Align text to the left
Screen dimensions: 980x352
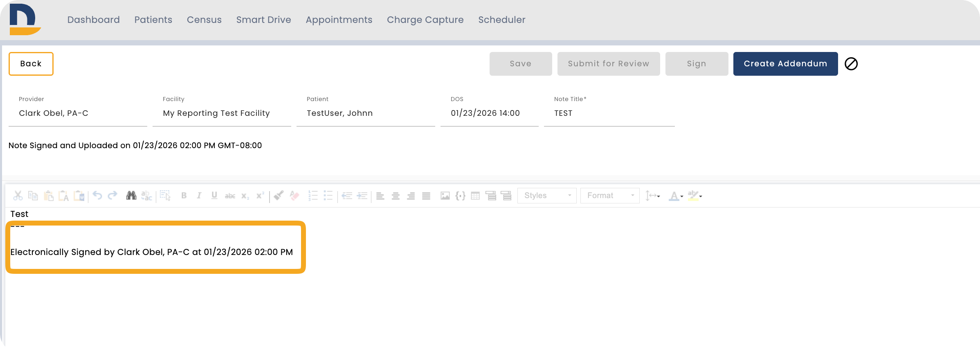(x=380, y=196)
